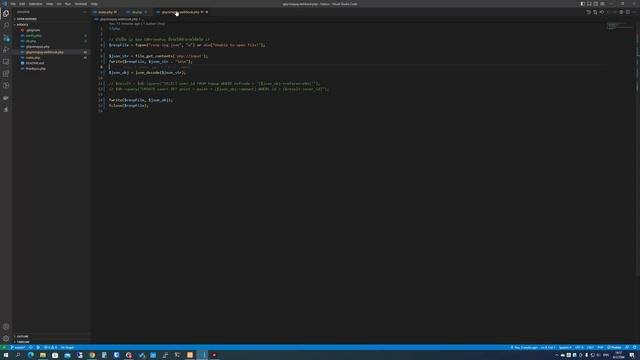This screenshot has width=640, height=360.
Task: Open db.php in the file tree
Action: 31,41
